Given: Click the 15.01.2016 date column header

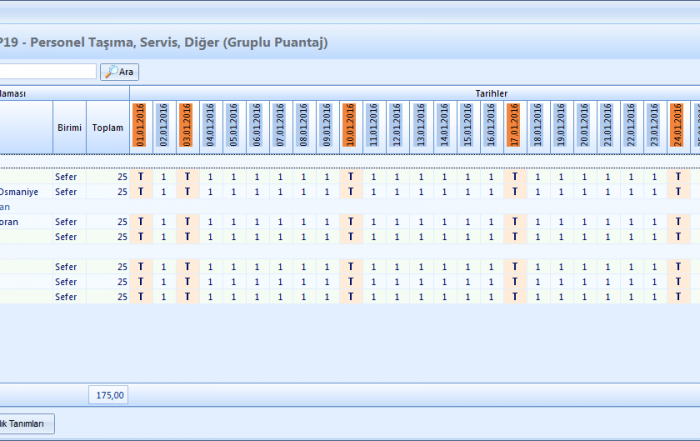Looking at the screenshot, I should point(467,127).
